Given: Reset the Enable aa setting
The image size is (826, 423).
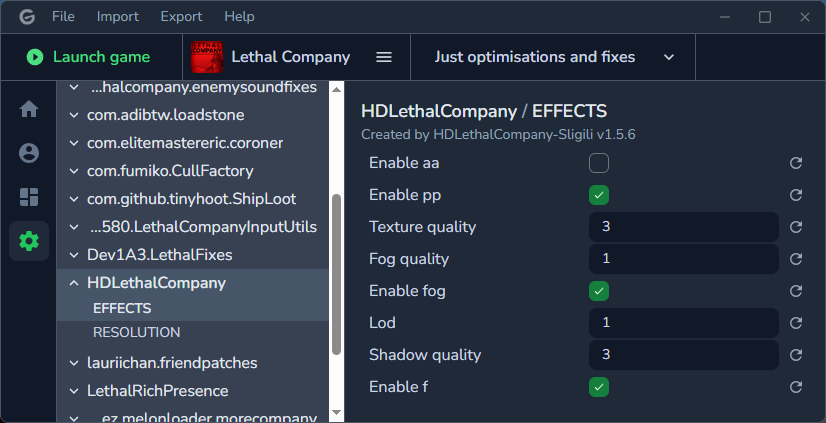Looking at the screenshot, I should [x=796, y=163].
